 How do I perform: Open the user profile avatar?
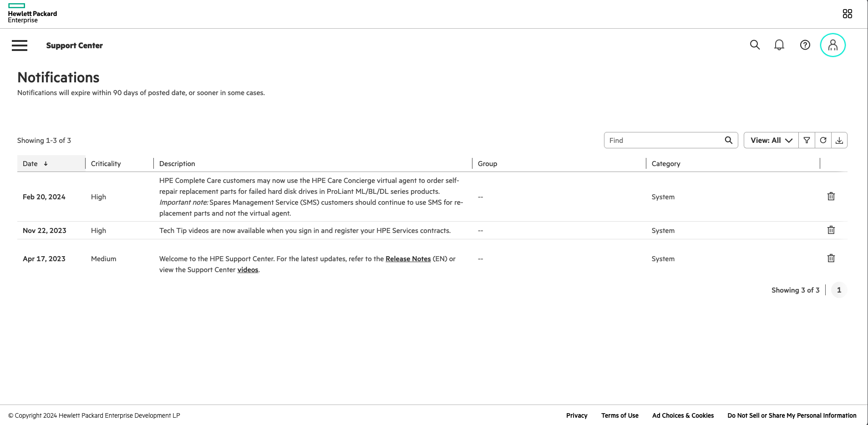[832, 45]
